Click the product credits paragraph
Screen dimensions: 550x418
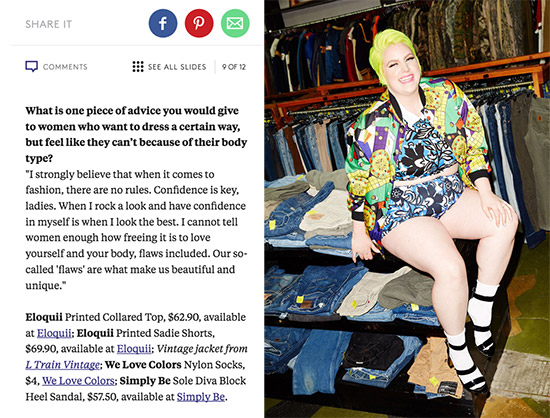click(x=136, y=357)
